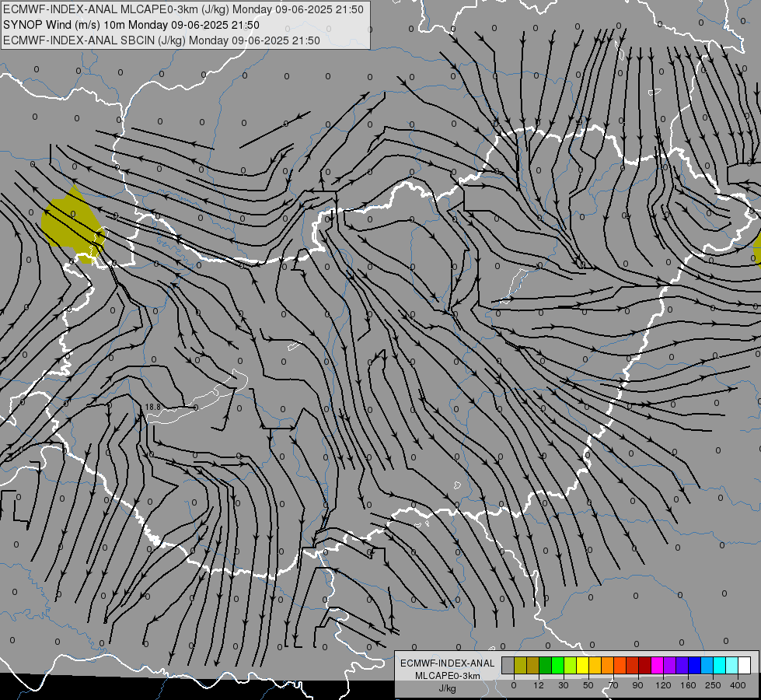Image resolution: width=761 pixels, height=700 pixels.
Task: Click the olive-yellow swatch above the 0 legend value
Action: [521, 665]
